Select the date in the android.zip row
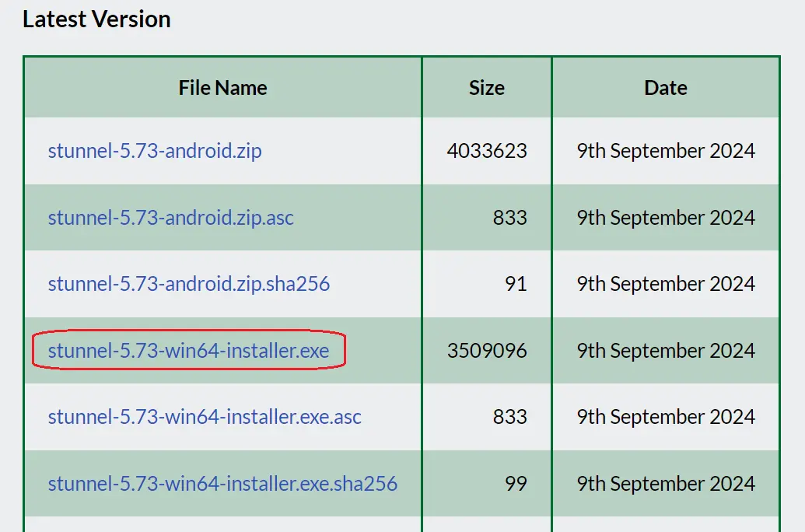 click(x=666, y=151)
